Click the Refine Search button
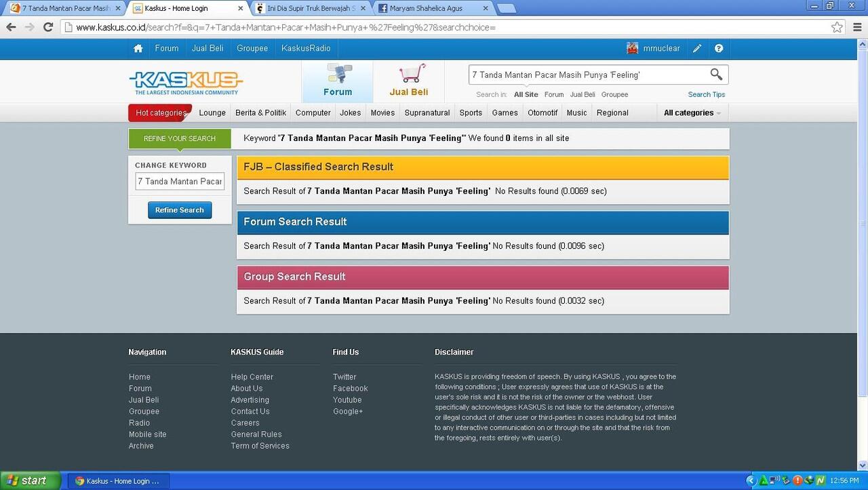The height and width of the screenshot is (490, 868). [x=180, y=210]
